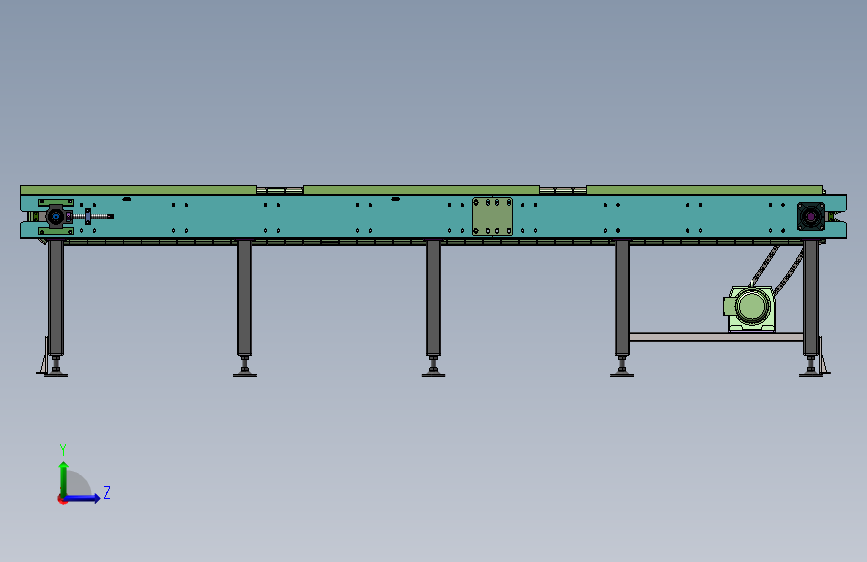
Task: Select the horizontal cross brace under the motor
Action: click(716, 337)
